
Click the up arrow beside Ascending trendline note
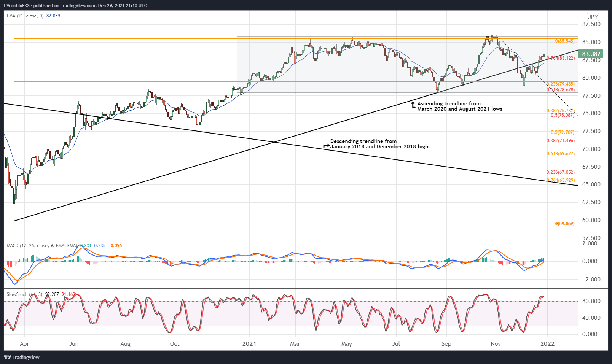[413, 105]
